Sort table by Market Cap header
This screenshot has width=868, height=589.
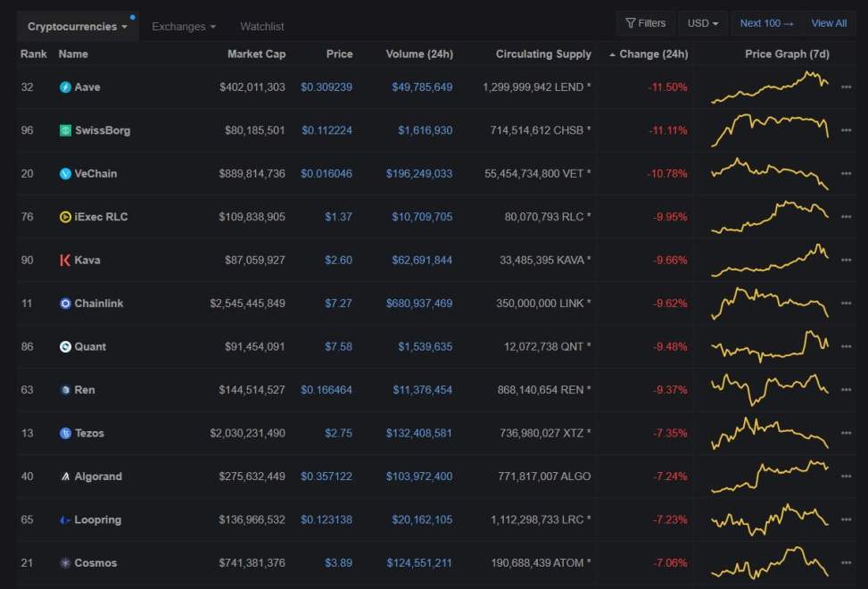(256, 54)
